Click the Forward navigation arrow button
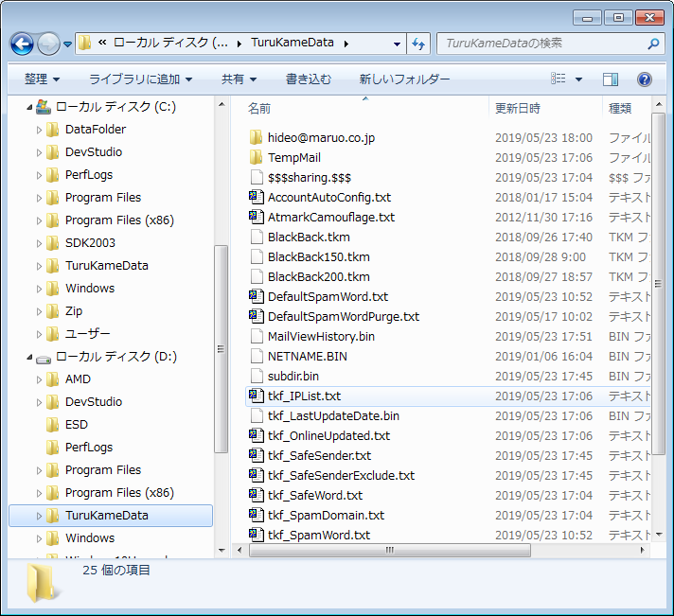Screen dimensions: 674x616 tap(48, 44)
